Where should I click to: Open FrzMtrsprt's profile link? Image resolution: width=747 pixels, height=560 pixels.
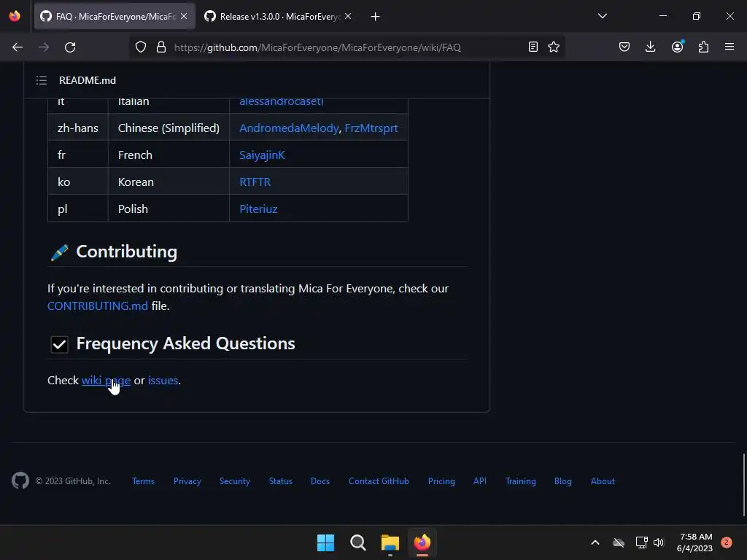coord(371,128)
